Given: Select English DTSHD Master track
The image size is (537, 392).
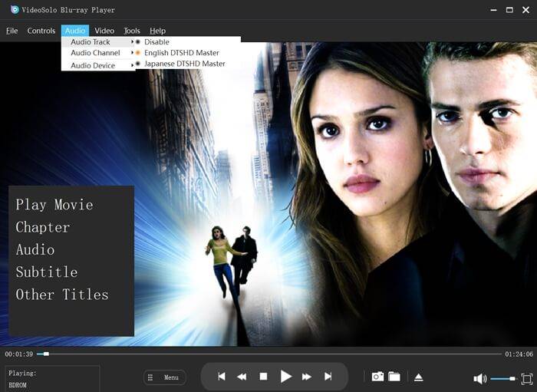Looking at the screenshot, I should tap(181, 53).
